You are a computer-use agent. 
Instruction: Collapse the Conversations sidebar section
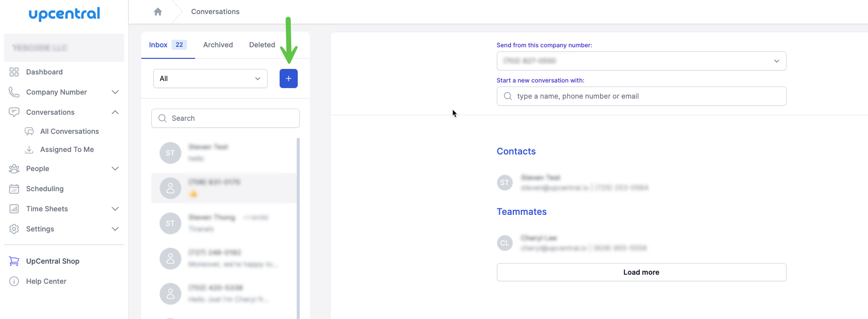(x=115, y=112)
